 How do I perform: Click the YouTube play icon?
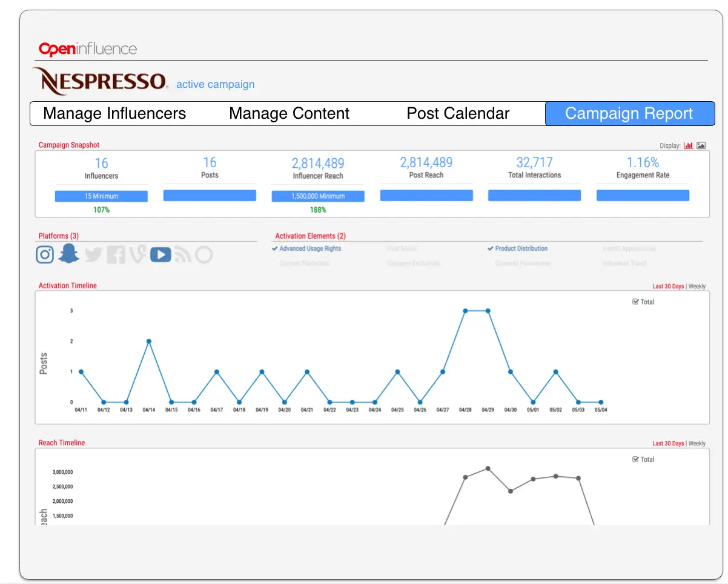coord(160,255)
